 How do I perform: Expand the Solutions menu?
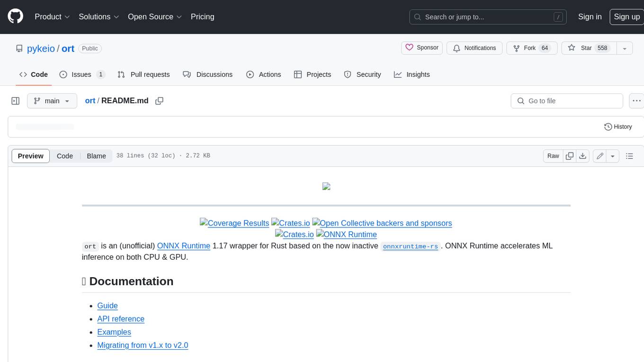pos(99,17)
